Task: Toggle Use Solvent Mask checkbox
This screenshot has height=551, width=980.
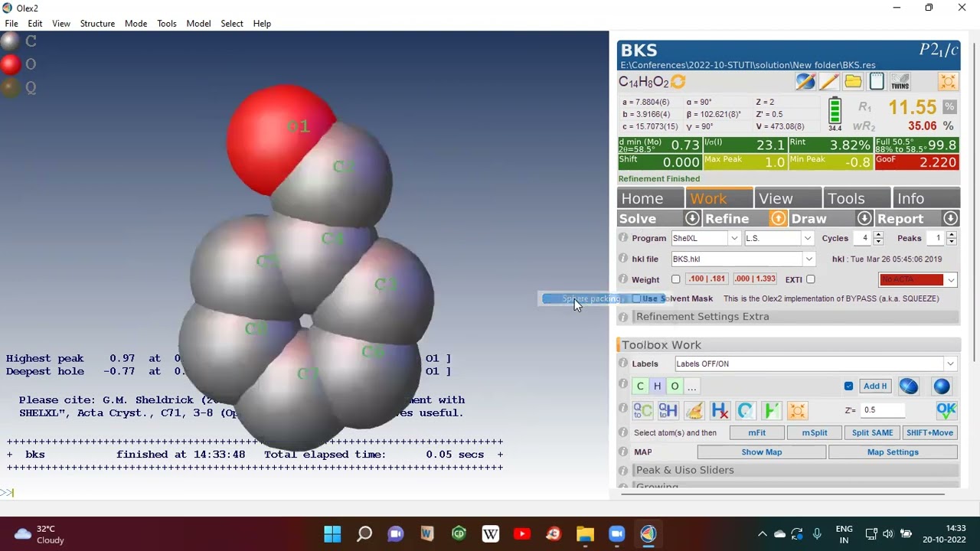Action: point(636,298)
